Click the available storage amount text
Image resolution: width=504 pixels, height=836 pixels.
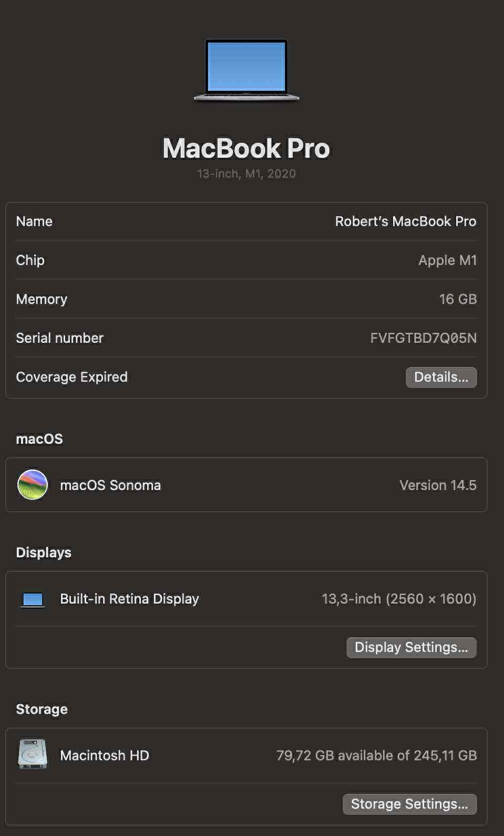[376, 756]
